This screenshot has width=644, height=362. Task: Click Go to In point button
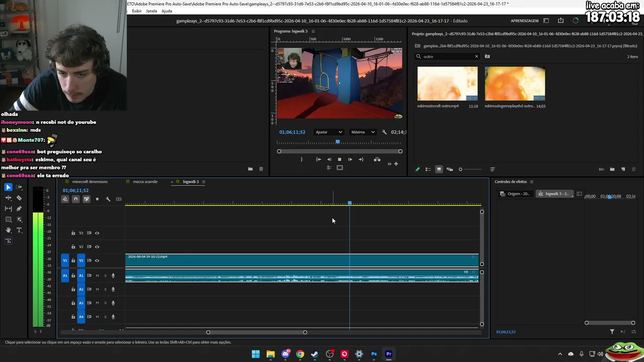click(318, 159)
